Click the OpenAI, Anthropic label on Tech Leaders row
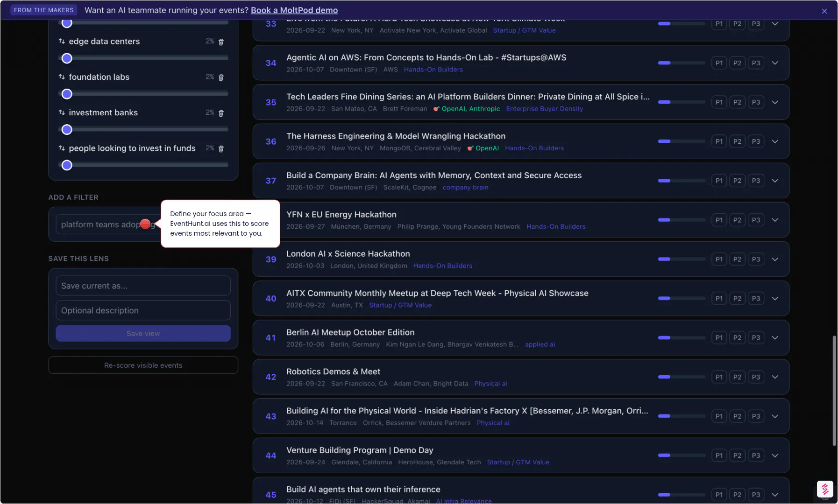Viewport: 838px width, 504px height. pyautogui.click(x=467, y=109)
